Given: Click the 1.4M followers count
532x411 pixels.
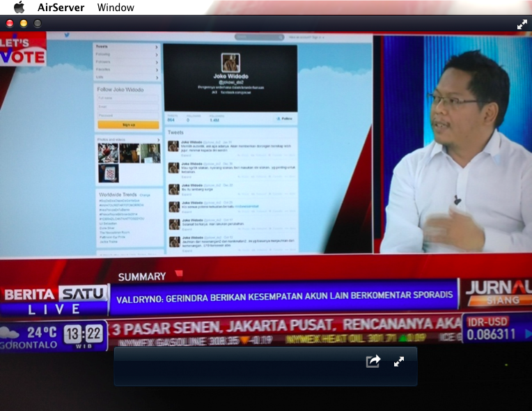Looking at the screenshot, I should (x=214, y=120).
